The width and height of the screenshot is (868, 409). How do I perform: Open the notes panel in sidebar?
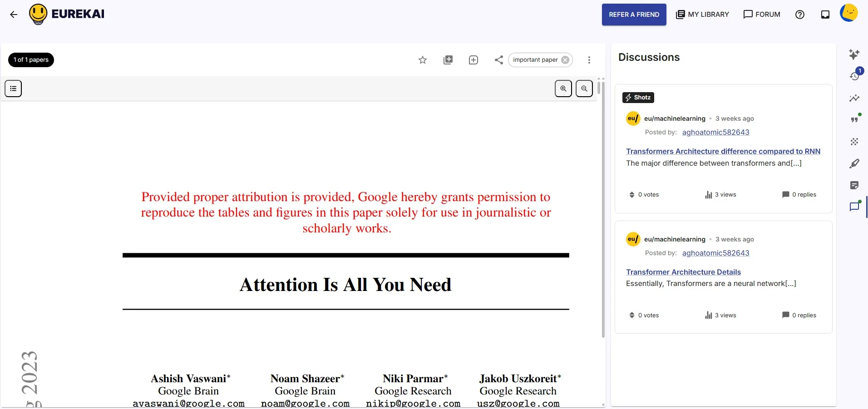pyautogui.click(x=854, y=185)
